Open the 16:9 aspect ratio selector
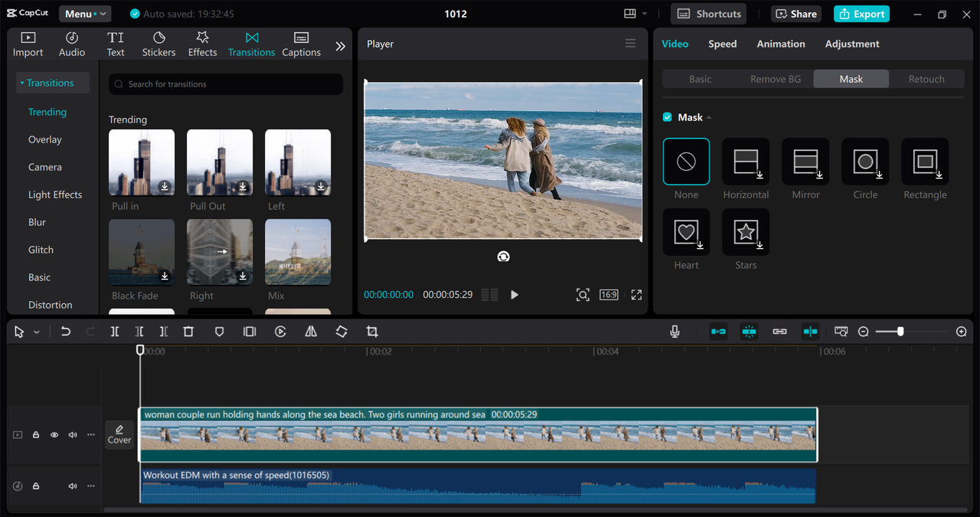 click(x=609, y=295)
